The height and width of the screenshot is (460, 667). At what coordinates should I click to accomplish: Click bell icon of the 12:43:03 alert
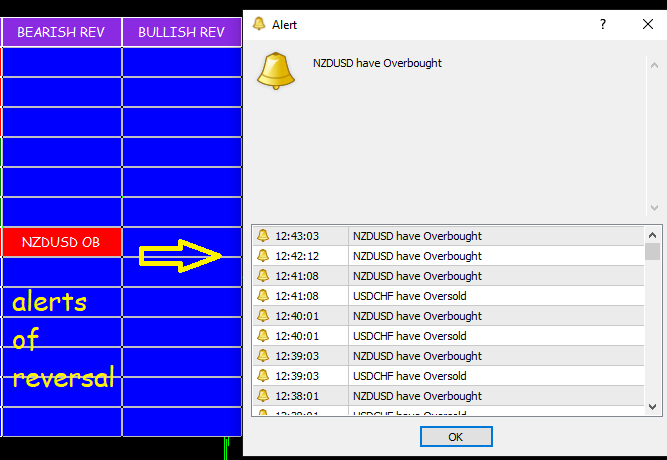click(x=263, y=235)
